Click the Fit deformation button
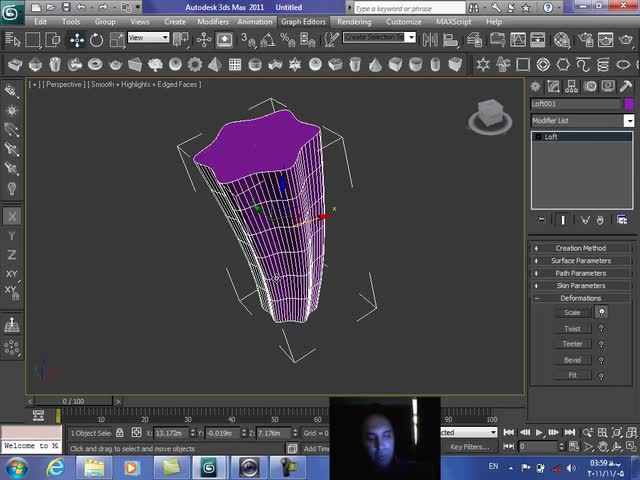The image size is (640, 480). [572, 376]
